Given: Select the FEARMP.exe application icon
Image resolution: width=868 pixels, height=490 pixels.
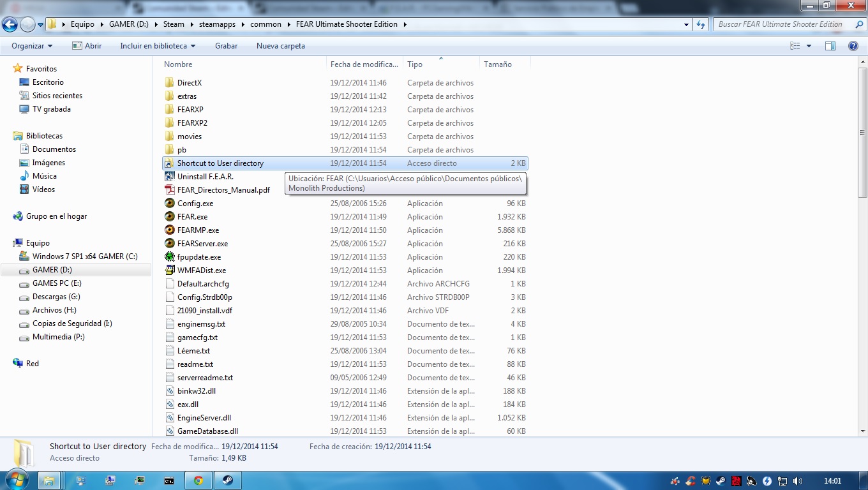Looking at the screenshot, I should [x=169, y=230].
